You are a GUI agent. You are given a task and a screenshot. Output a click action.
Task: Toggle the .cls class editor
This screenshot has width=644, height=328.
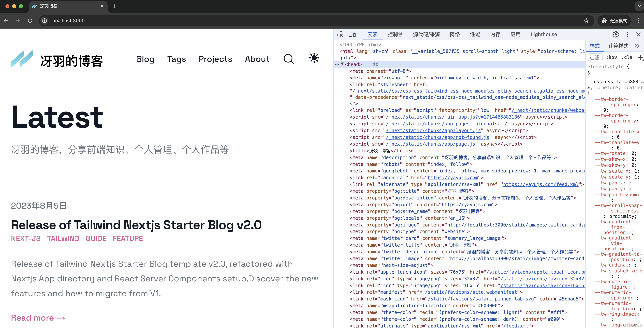click(627, 57)
